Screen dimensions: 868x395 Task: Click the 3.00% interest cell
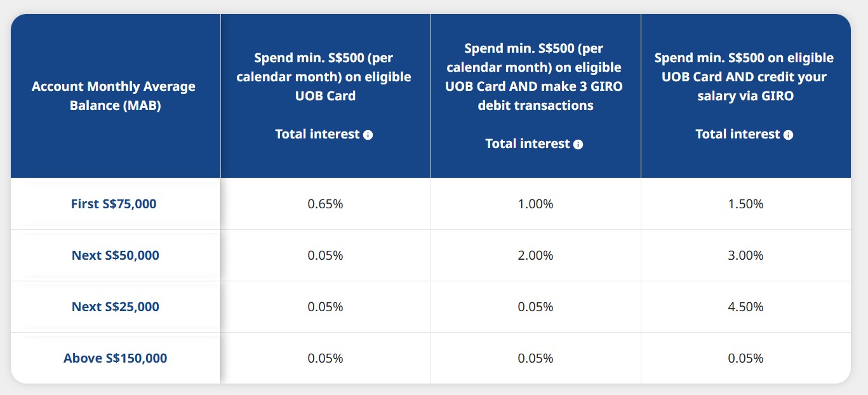point(745,255)
